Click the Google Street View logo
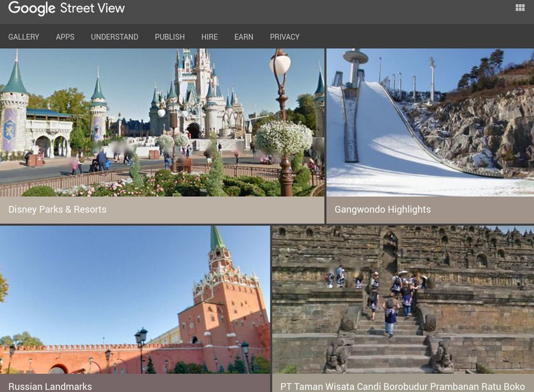Screen dimensions: 534x392 click(x=66, y=8)
